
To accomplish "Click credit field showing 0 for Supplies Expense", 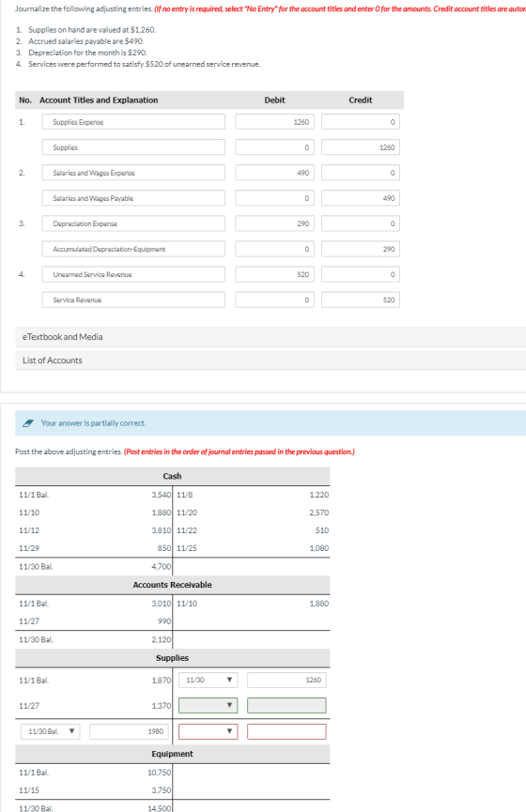I will coord(360,122).
